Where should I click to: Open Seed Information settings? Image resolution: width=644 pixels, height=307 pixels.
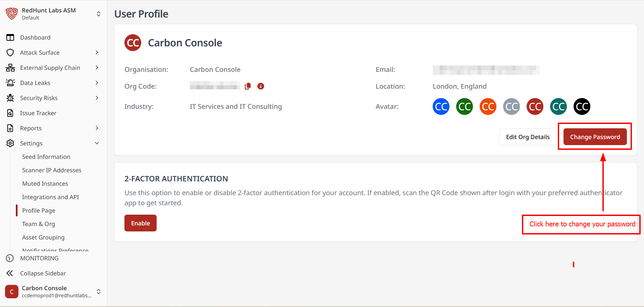(x=46, y=157)
